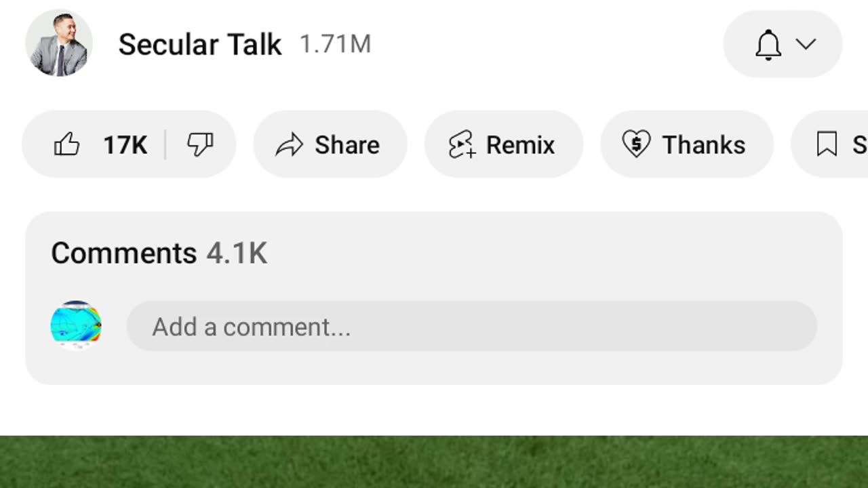Click the thumbs-down dislike icon
This screenshot has width=868, height=488.
tap(200, 144)
